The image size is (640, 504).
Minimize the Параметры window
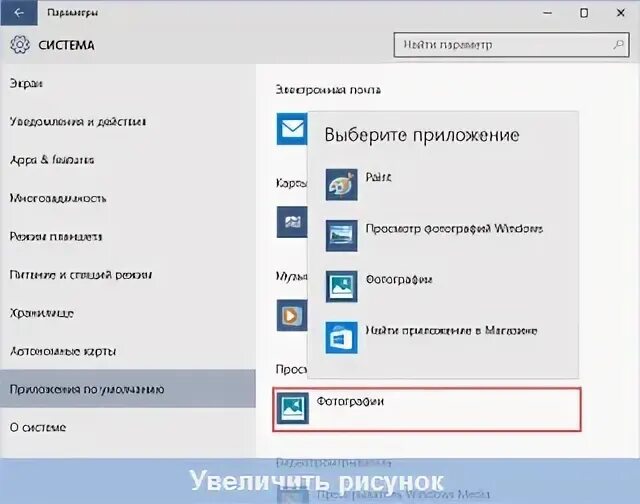pos(547,13)
